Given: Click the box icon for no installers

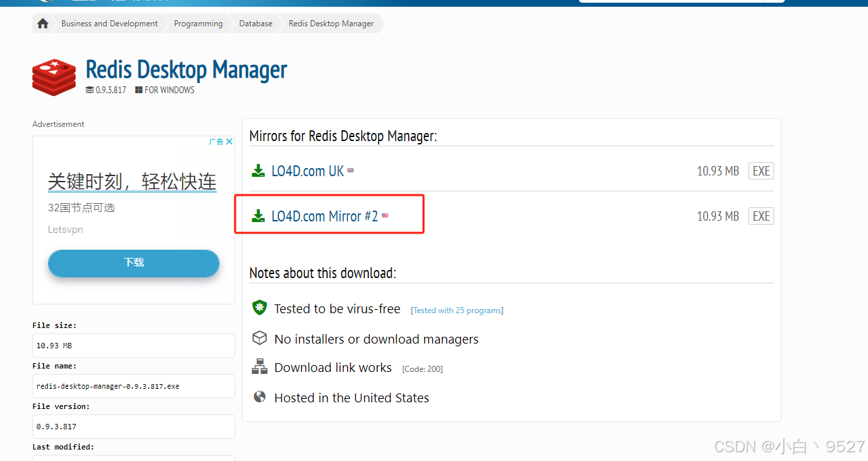Looking at the screenshot, I should 259,338.
